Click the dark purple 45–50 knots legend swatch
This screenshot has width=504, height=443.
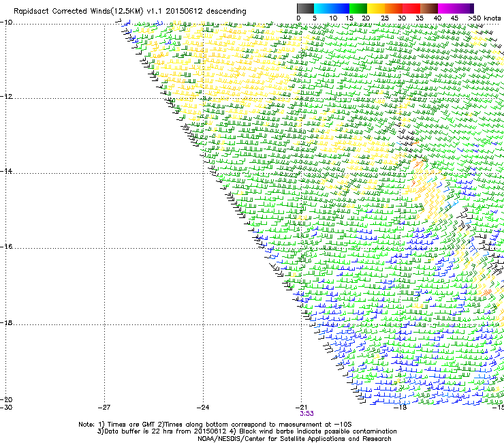point(464,8)
